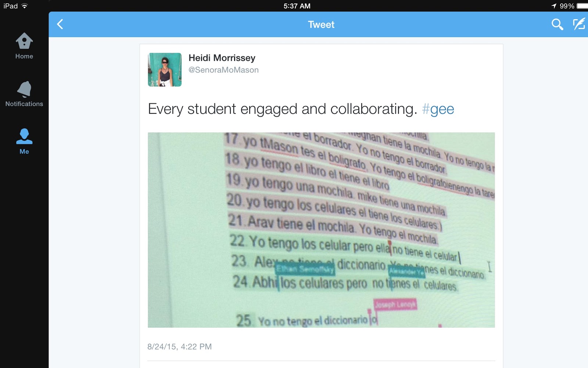
Task: Tap the battery indicator icon
Action: 582,6
